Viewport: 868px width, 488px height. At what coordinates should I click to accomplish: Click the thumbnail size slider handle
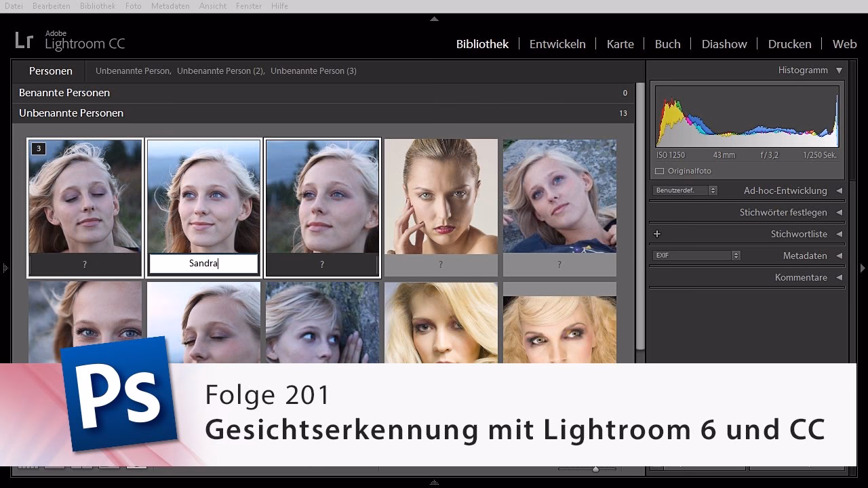[595, 469]
